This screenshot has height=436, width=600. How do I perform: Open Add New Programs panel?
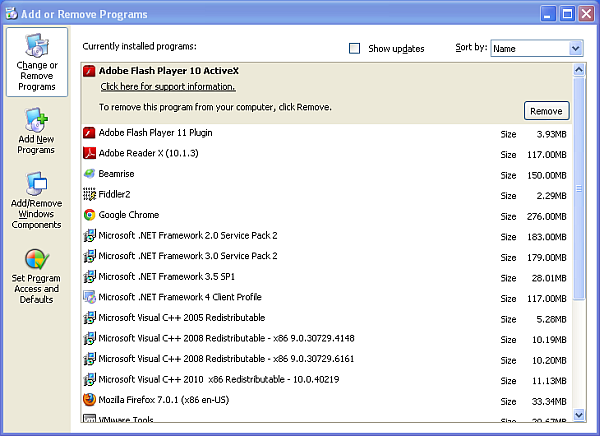click(x=36, y=131)
